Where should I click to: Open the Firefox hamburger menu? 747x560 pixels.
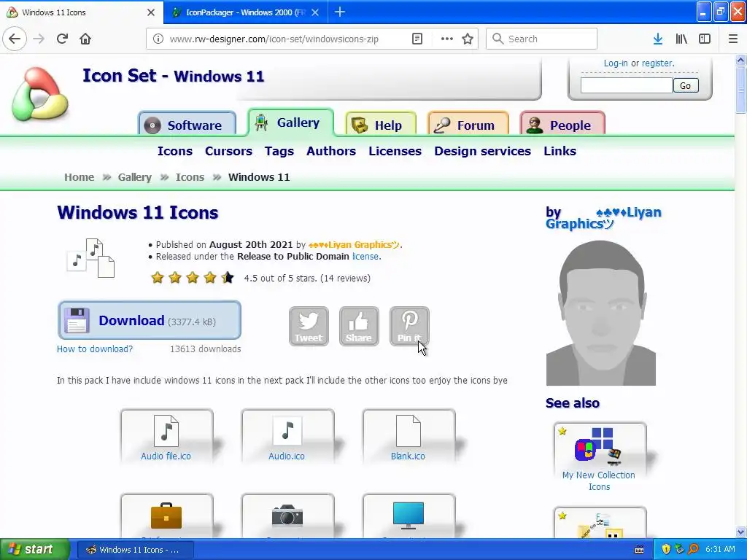pyautogui.click(x=733, y=39)
